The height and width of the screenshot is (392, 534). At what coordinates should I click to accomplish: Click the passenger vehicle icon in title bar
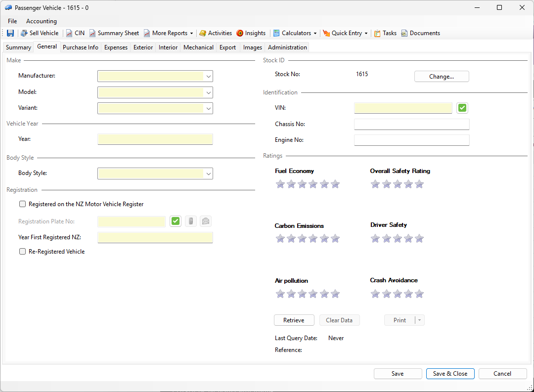(x=8, y=7)
